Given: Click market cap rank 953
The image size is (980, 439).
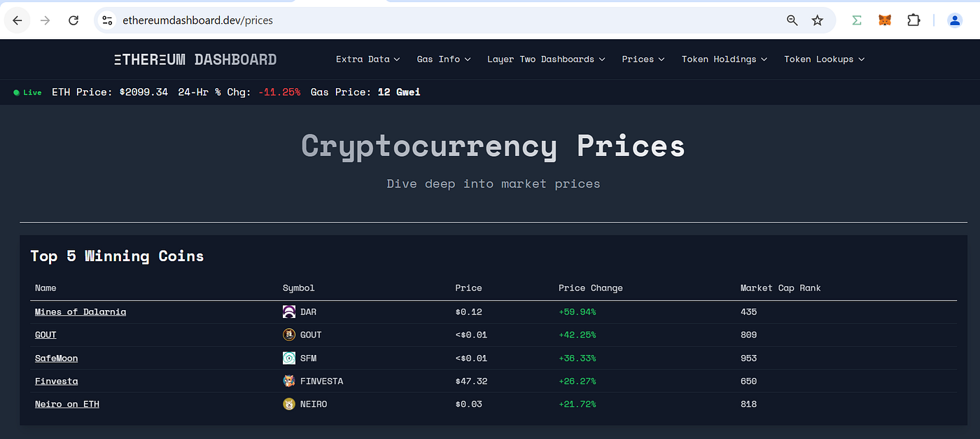Looking at the screenshot, I should pyautogui.click(x=748, y=358).
